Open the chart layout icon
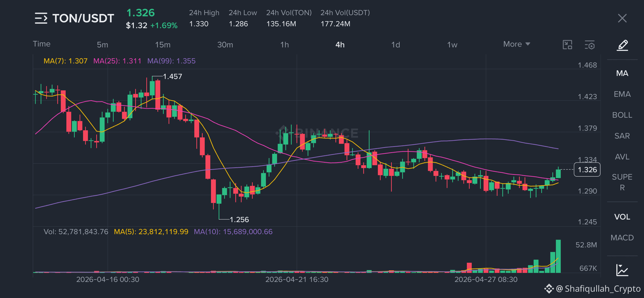Screen dimensions: 644x298 pyautogui.click(x=567, y=45)
